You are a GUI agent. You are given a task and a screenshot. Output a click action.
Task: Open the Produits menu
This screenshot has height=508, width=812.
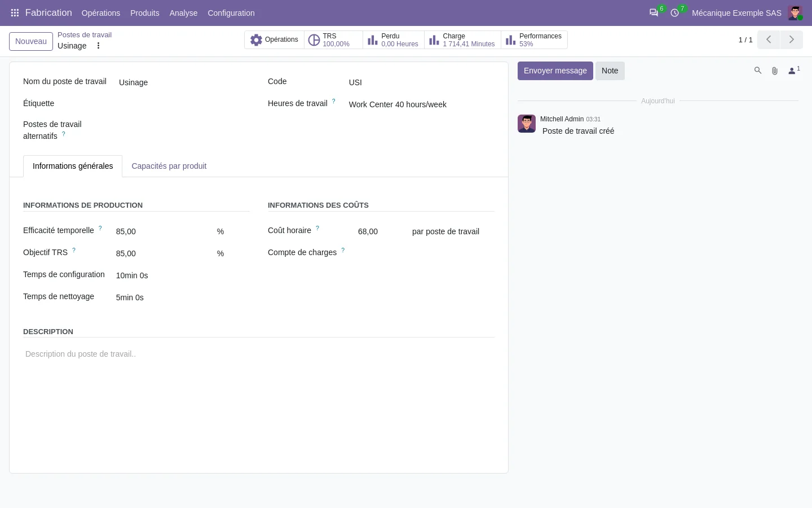pyautogui.click(x=145, y=13)
